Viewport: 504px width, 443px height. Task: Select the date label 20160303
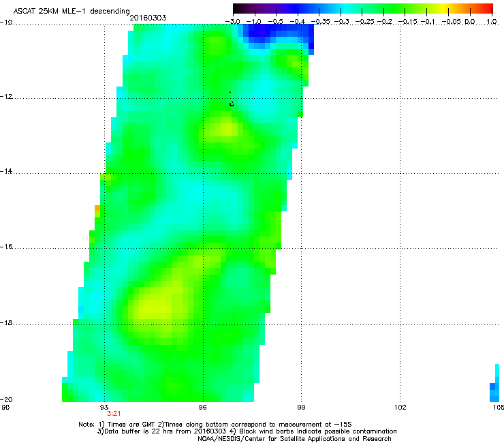coord(148,18)
